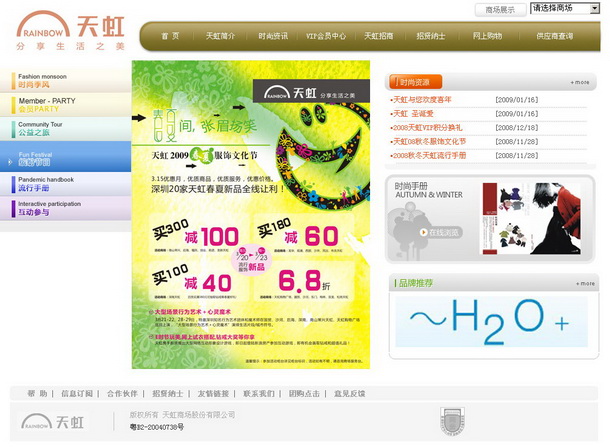Open 供应商查询 in navigation bar

pos(554,36)
